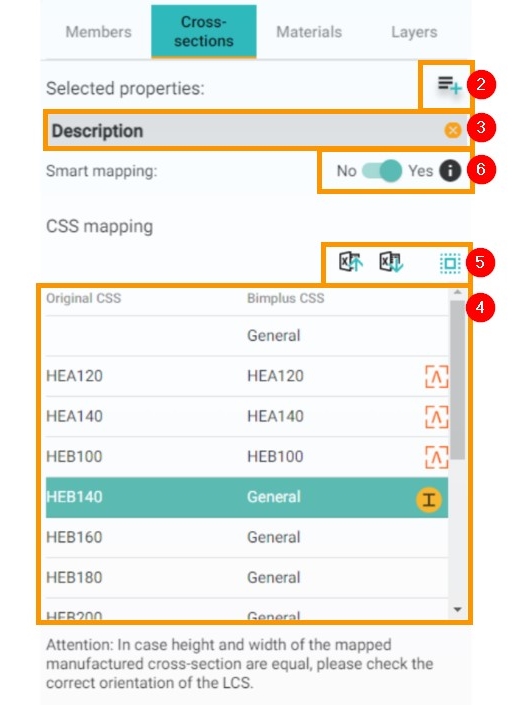Click the scrollbar down arrow in CSS list

[x=458, y=609]
